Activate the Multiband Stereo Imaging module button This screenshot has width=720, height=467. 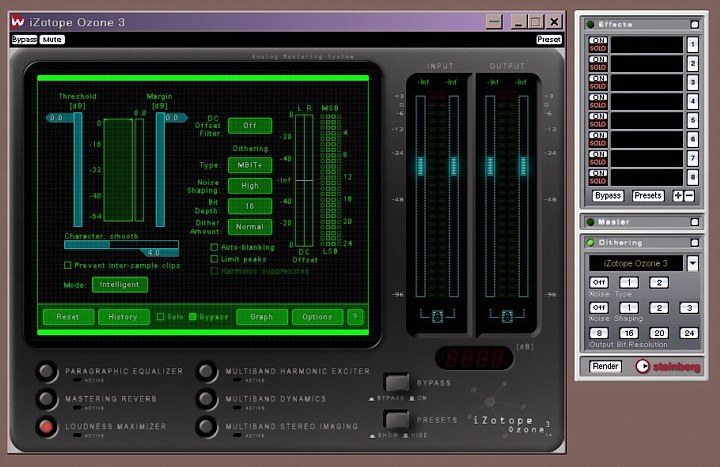pos(207,427)
